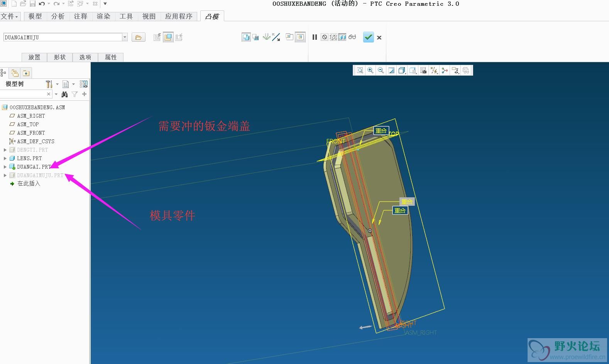
Task: Click the open punch model folder button
Action: [x=139, y=37]
